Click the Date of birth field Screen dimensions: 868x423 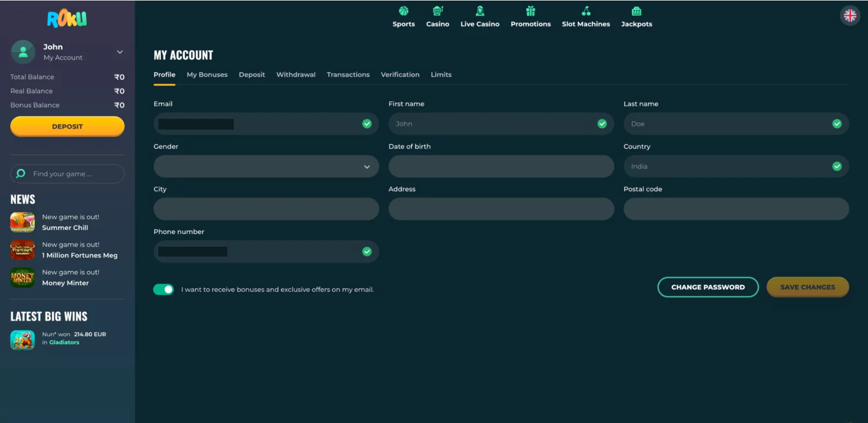click(x=501, y=166)
